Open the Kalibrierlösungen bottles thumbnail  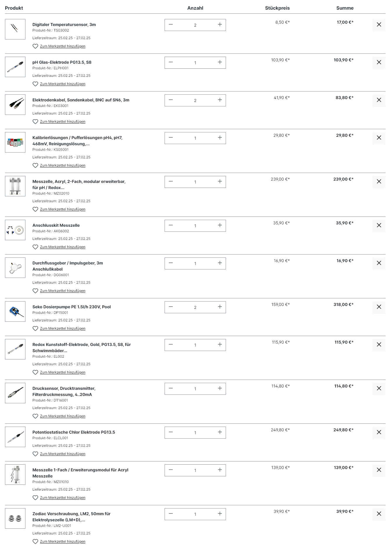(x=15, y=142)
